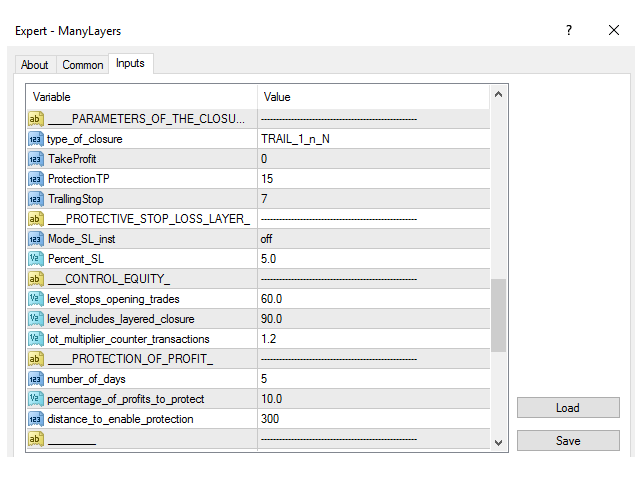Select the ProtectionTP variable name

pos(79,179)
